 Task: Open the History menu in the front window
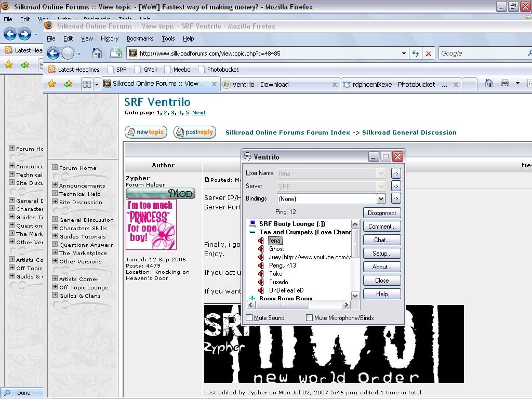110,38
